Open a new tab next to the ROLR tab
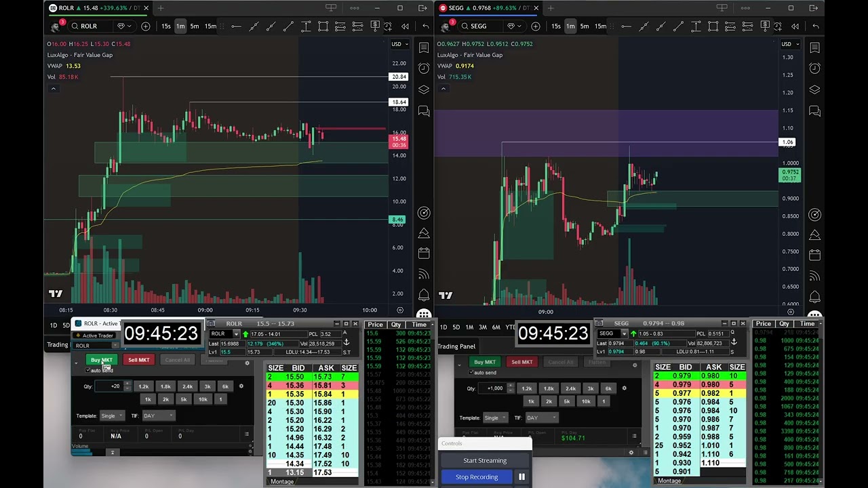868x488 pixels. click(161, 8)
